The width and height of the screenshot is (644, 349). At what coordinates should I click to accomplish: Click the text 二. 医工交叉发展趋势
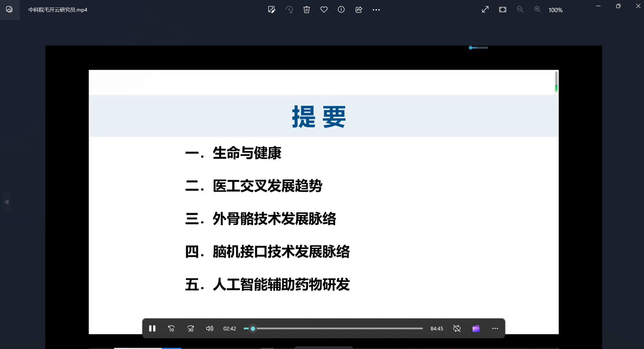click(254, 186)
